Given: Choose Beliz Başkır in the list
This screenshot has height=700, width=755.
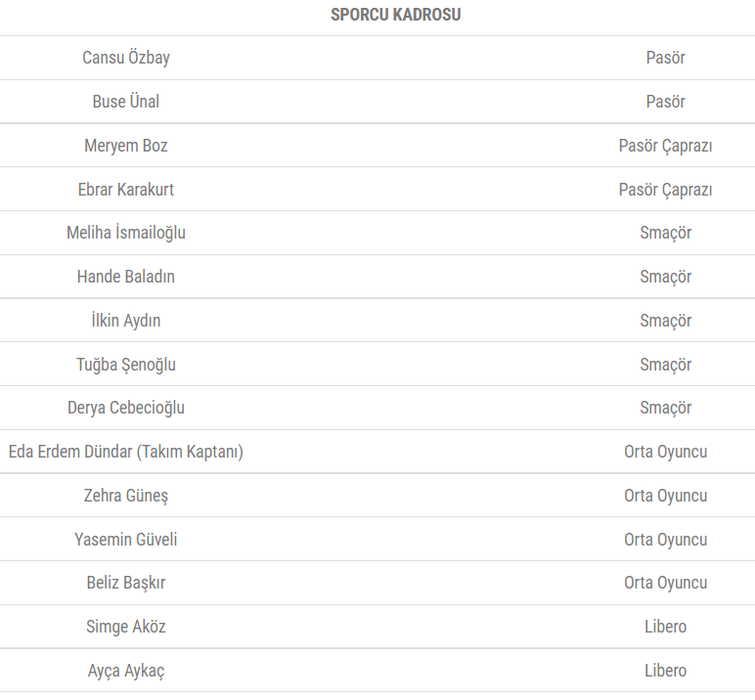Looking at the screenshot, I should 126,583.
